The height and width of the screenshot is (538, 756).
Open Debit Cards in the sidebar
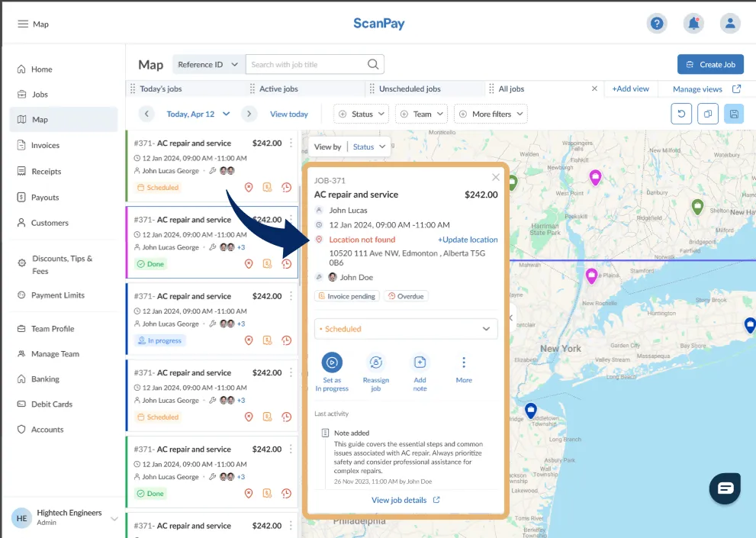[63, 404]
